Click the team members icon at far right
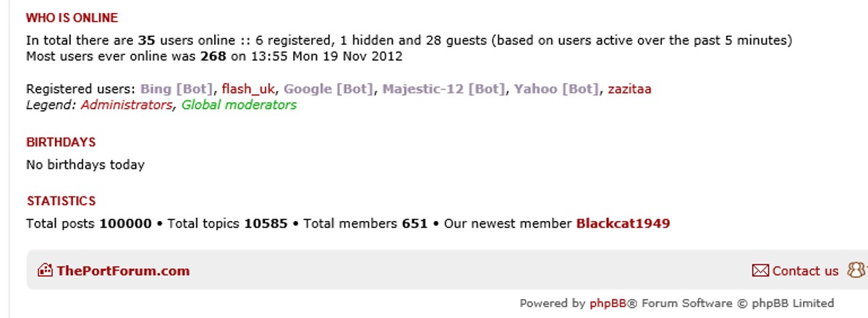 click(x=858, y=270)
